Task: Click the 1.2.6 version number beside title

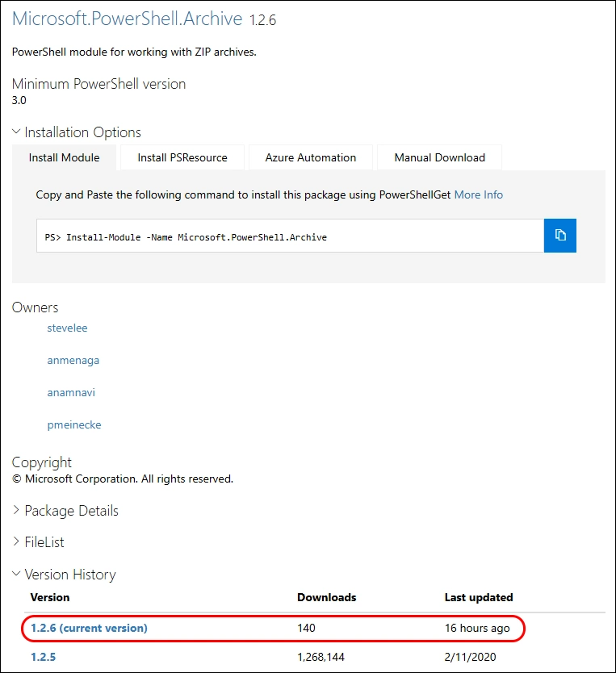Action: click(x=263, y=20)
